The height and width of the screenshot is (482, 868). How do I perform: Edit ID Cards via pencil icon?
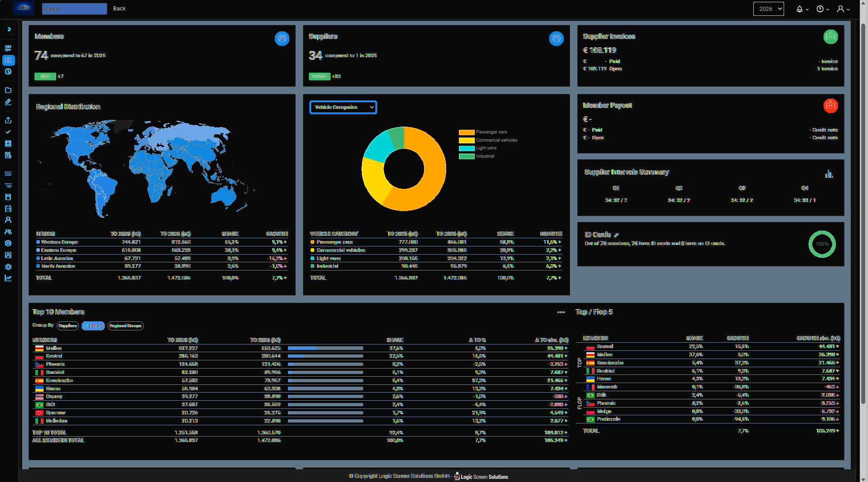616,235
